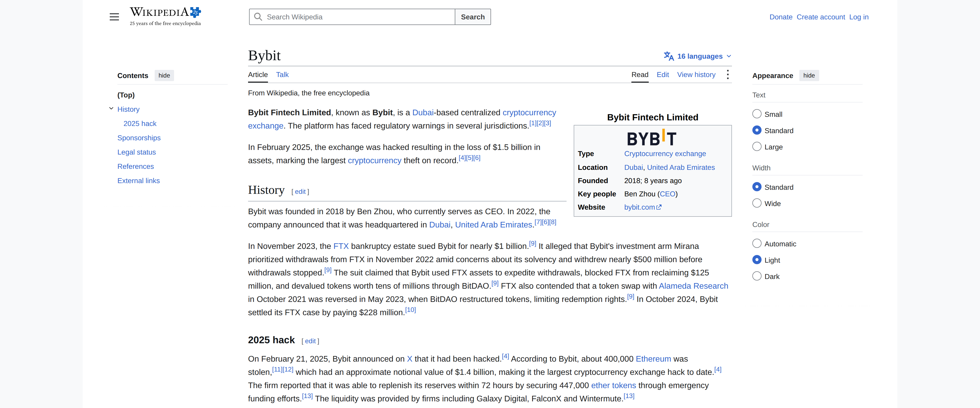This screenshot has height=408, width=980.
Task: Open the main menu hamburger icon
Action: (114, 17)
